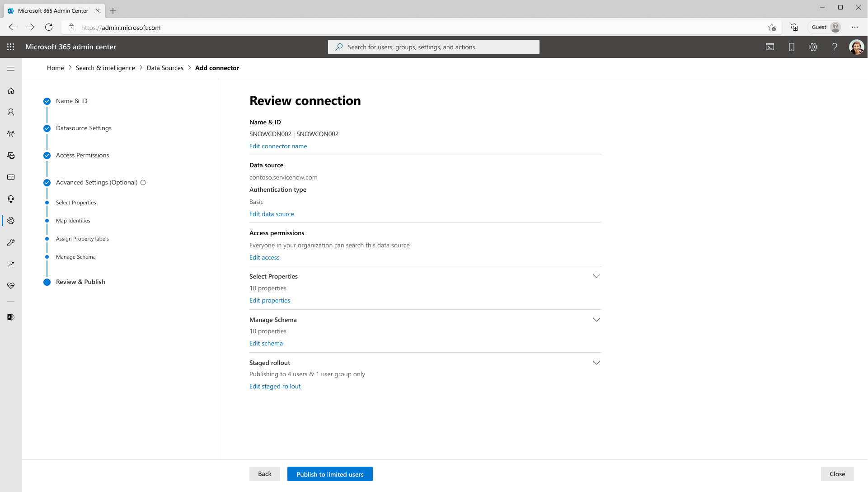This screenshot has height=492, width=868.
Task: Click the Back button
Action: coord(265,474)
